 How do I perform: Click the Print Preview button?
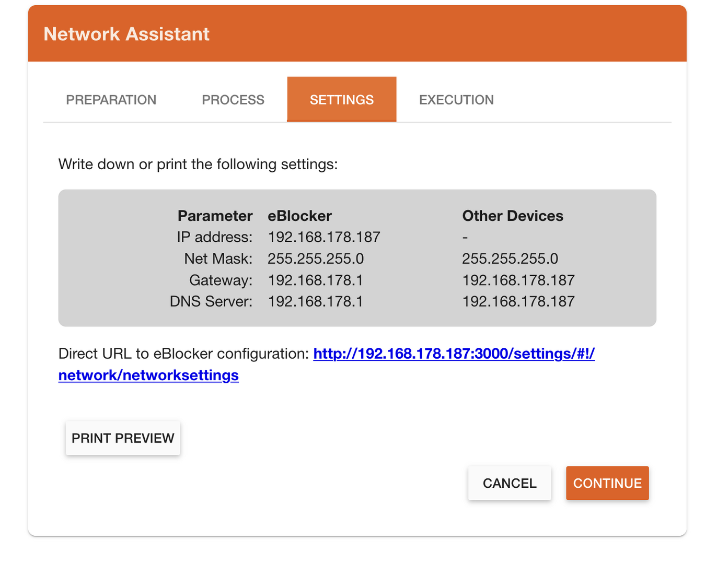pyautogui.click(x=123, y=438)
